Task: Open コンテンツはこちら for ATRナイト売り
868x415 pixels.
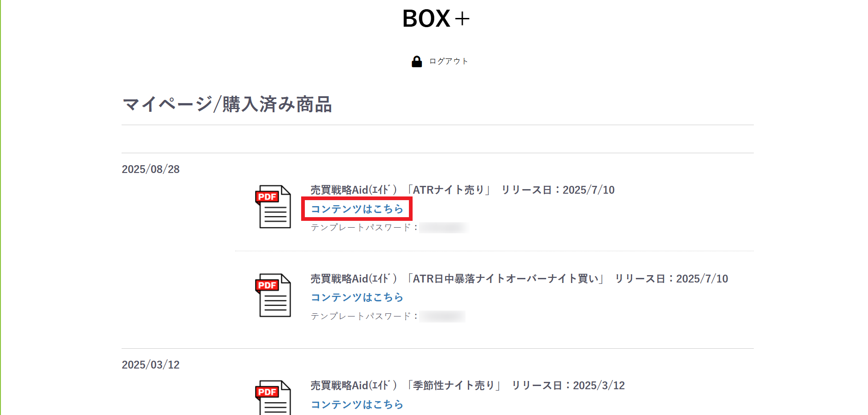Action: (x=357, y=209)
